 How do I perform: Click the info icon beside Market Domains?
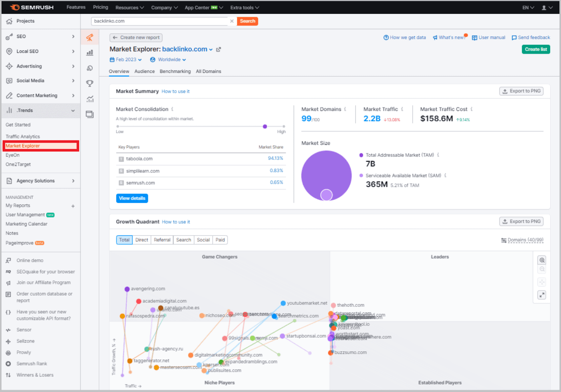[x=345, y=109]
